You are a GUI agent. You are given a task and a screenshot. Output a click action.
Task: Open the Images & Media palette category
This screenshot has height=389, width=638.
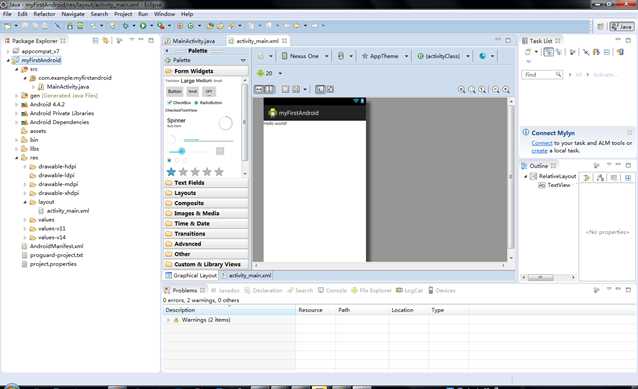point(206,213)
